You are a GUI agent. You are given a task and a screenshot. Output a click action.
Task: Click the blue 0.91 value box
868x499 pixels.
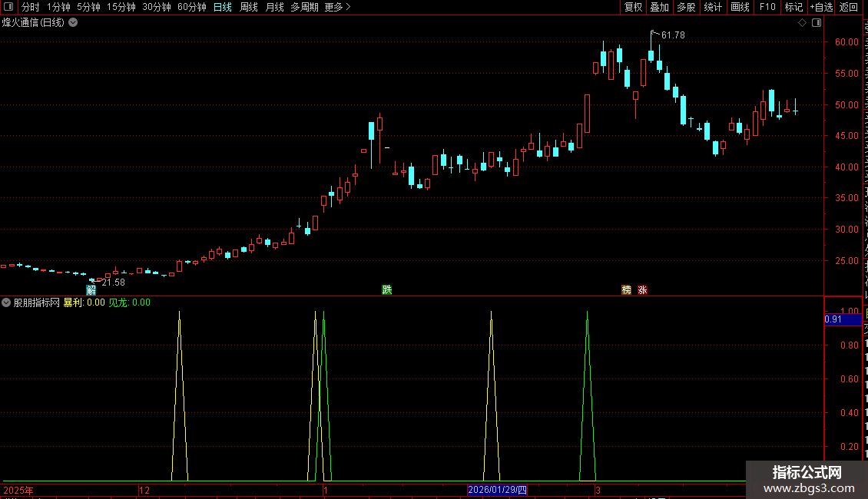[843, 319]
